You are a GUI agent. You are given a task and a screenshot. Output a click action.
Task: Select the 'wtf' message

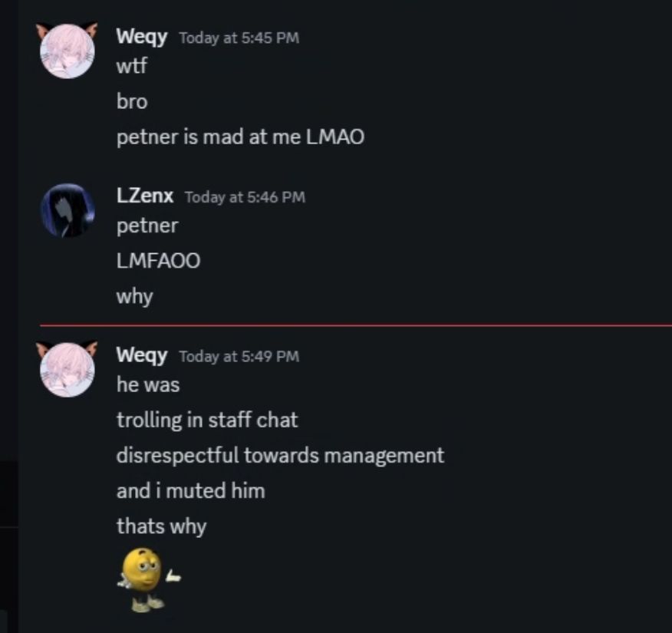click(x=132, y=66)
